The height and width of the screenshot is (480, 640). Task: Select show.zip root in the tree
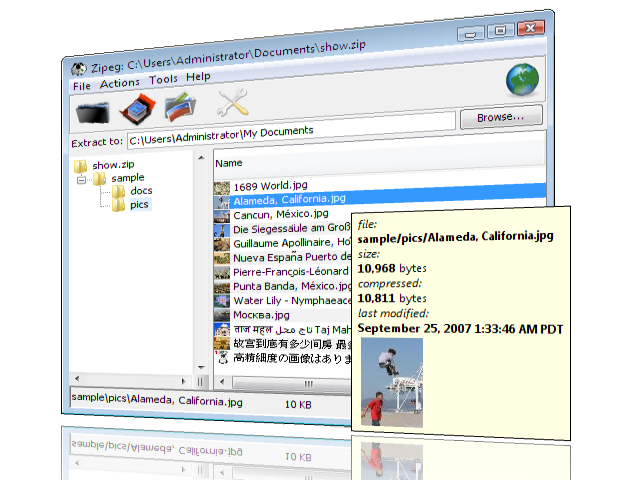(113, 165)
